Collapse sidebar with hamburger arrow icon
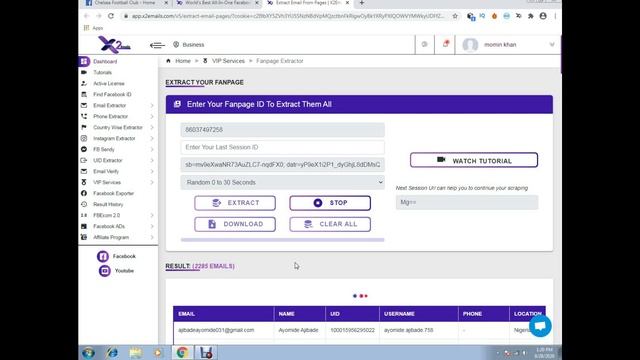 pos(157,45)
